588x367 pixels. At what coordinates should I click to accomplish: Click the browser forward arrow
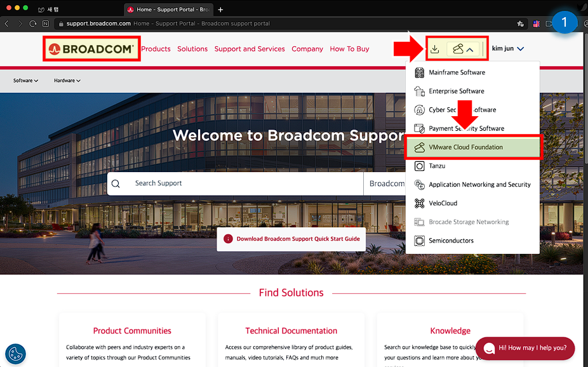(20, 23)
